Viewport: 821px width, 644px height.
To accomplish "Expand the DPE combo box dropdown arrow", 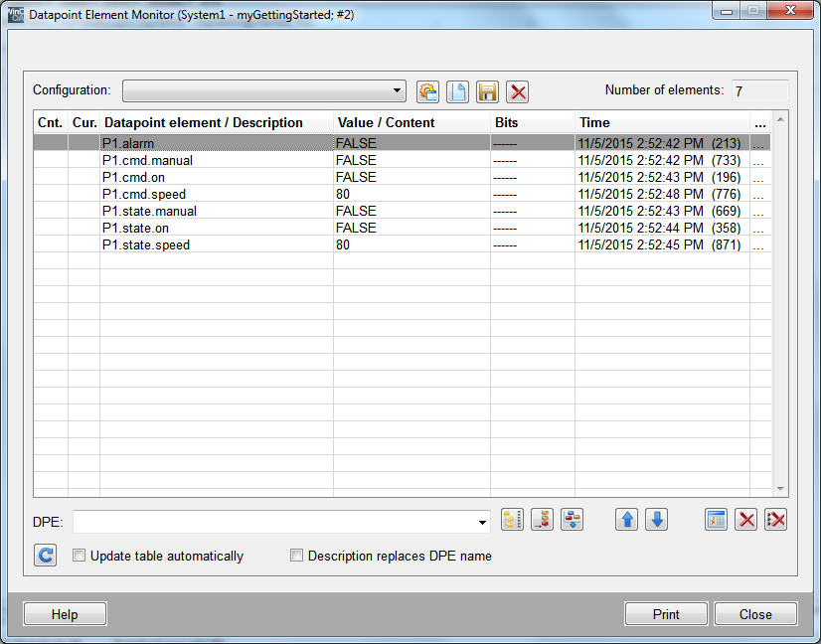I will coord(483,522).
